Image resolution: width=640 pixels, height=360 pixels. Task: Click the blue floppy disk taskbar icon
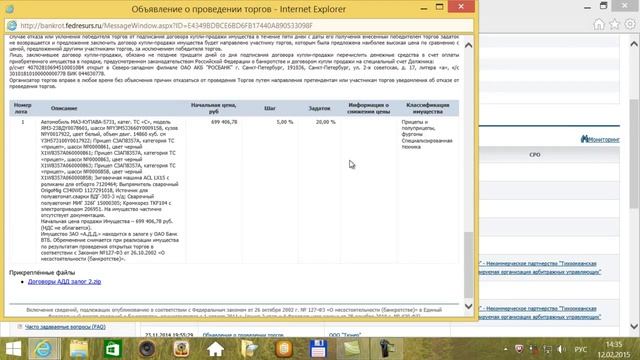pyautogui.click(x=318, y=349)
